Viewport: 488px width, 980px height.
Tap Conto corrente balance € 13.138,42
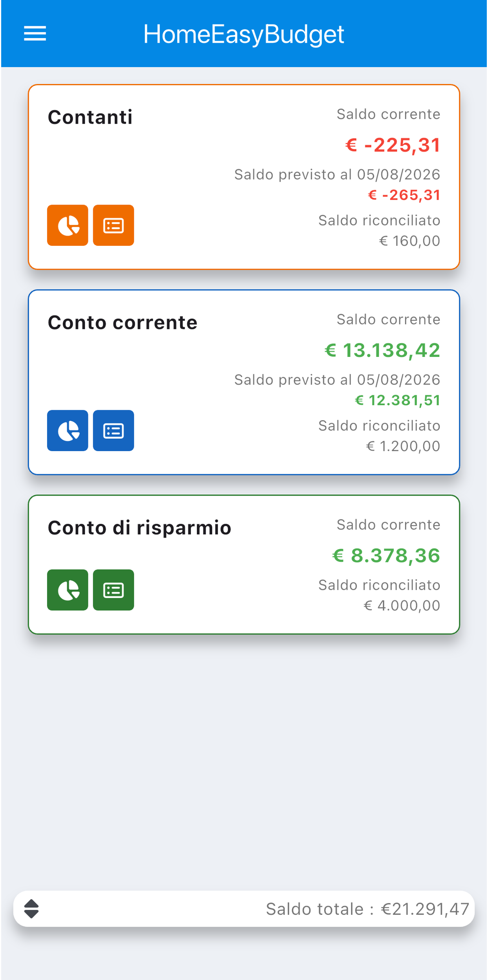click(382, 350)
